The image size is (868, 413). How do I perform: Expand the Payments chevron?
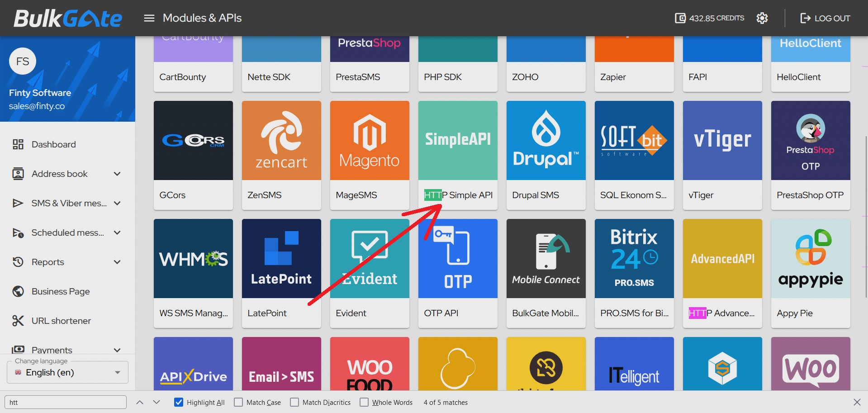pos(117,350)
